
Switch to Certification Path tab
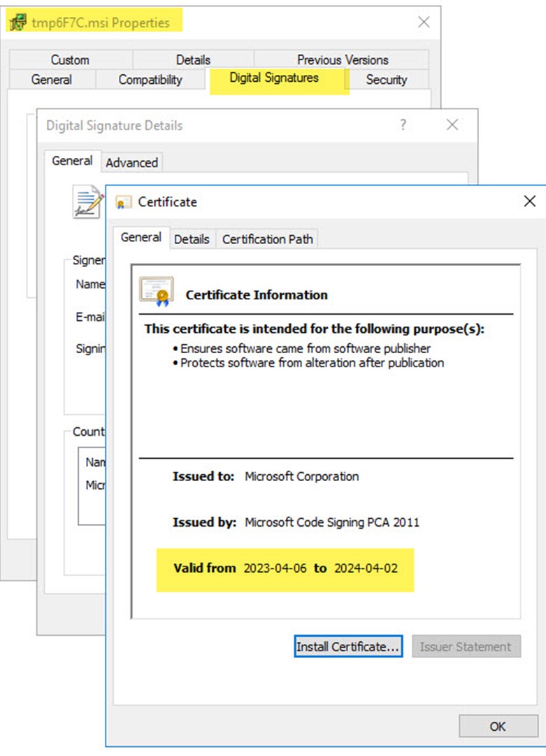pos(268,239)
